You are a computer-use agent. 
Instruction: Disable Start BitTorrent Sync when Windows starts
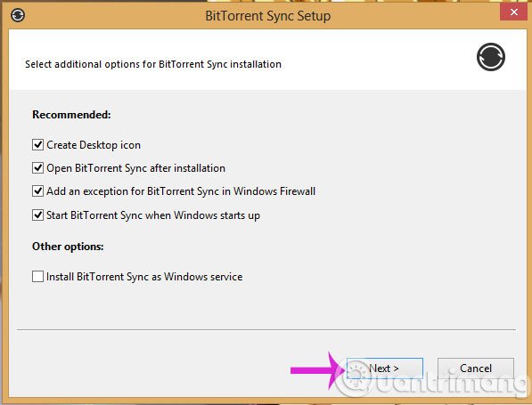point(37,215)
